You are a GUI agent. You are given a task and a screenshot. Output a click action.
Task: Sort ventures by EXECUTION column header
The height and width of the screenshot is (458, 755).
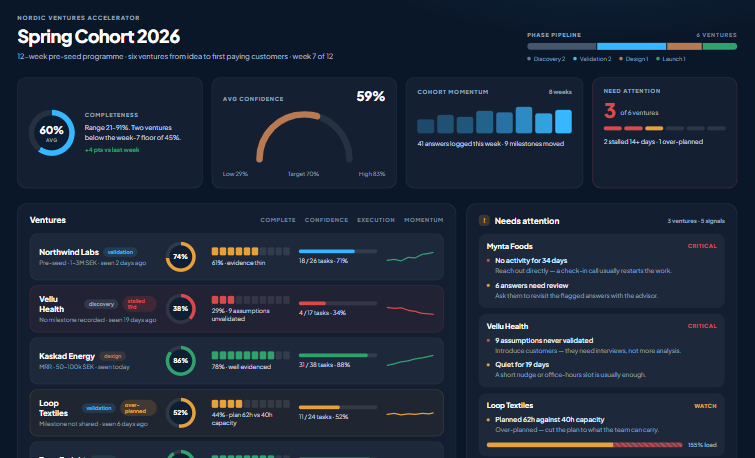pyautogui.click(x=376, y=220)
